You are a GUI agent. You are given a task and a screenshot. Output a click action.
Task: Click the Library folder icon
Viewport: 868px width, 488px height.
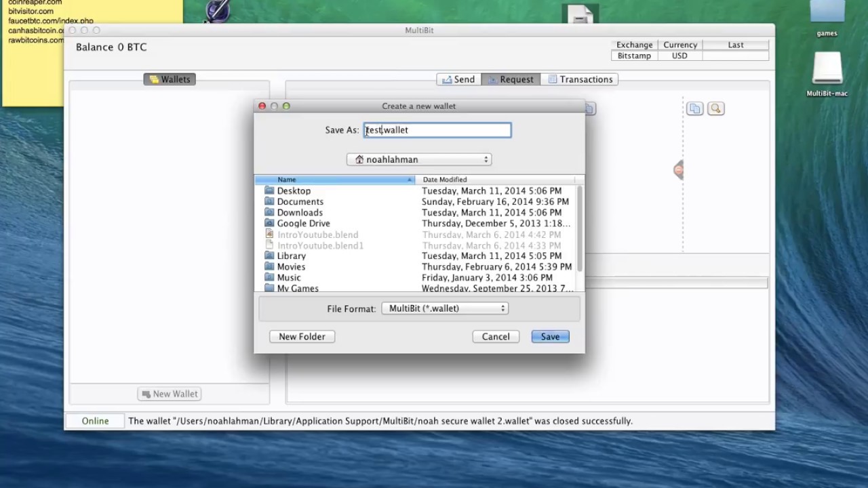269,256
